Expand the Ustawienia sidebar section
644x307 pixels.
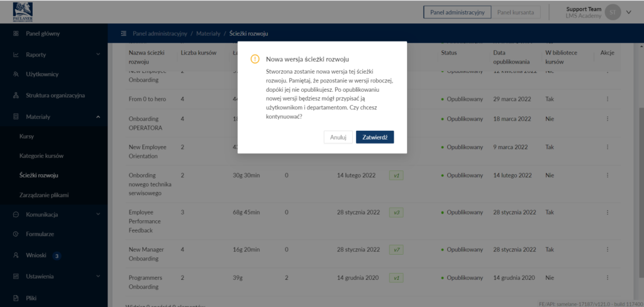click(x=98, y=276)
